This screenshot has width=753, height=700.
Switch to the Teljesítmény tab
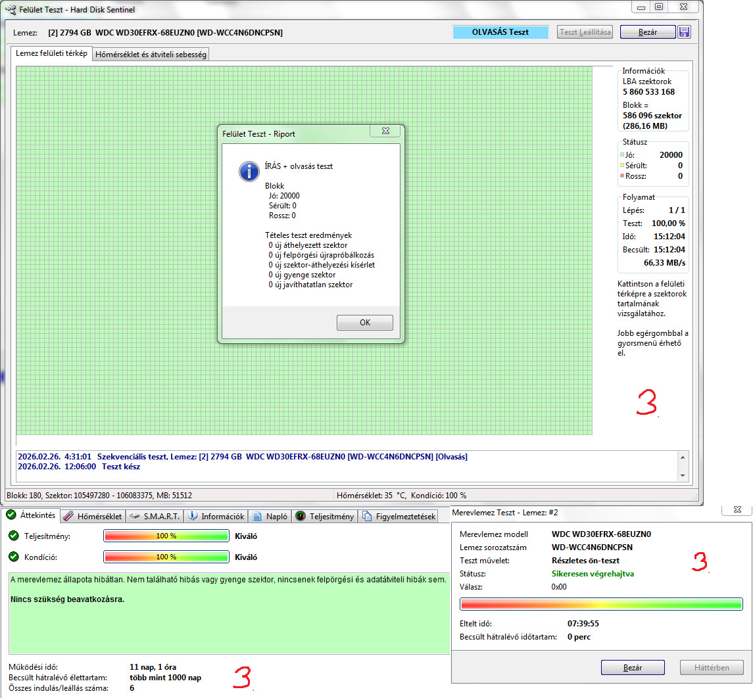tap(325, 516)
